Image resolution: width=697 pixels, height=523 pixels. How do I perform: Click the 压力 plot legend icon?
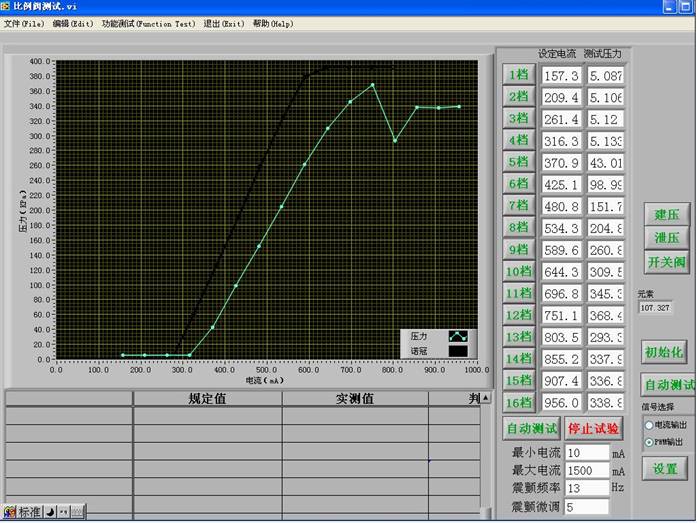(x=458, y=336)
